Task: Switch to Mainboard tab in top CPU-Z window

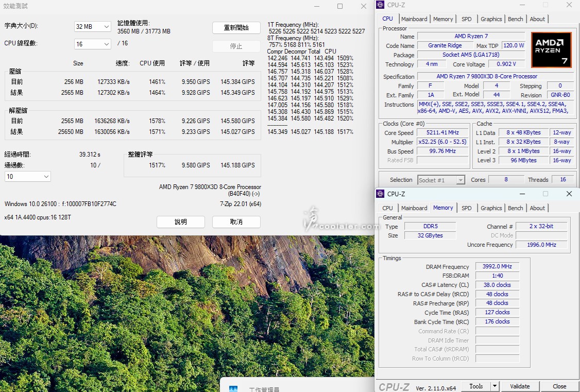Action: pos(414,19)
